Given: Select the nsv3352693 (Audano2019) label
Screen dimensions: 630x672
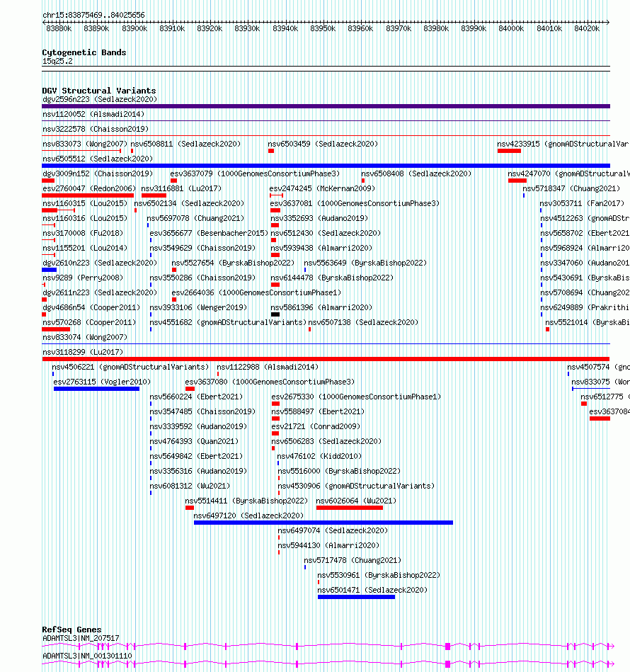Looking at the screenshot, I should [319, 219].
